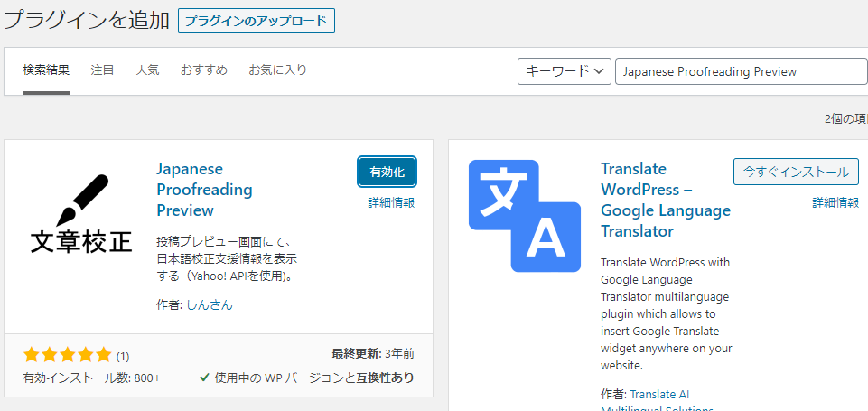
Task: Click the 有効インストール数: 800+ text
Action: pyautogui.click(x=91, y=378)
